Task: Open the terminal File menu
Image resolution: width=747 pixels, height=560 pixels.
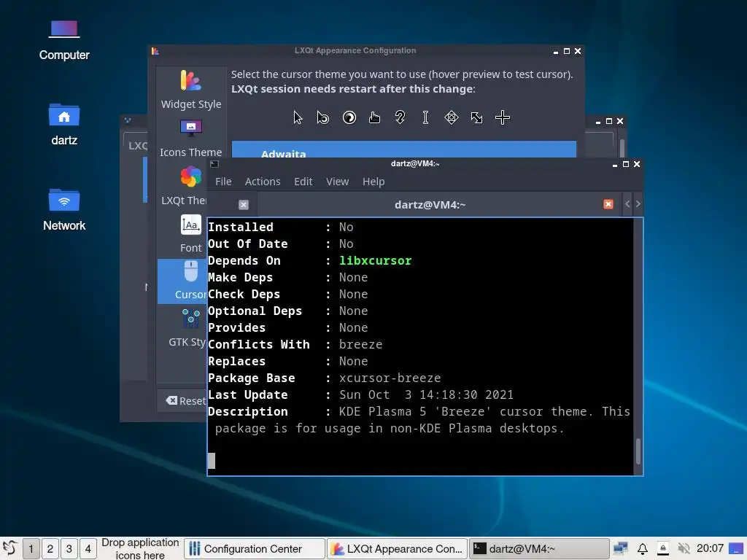Action: [223, 182]
